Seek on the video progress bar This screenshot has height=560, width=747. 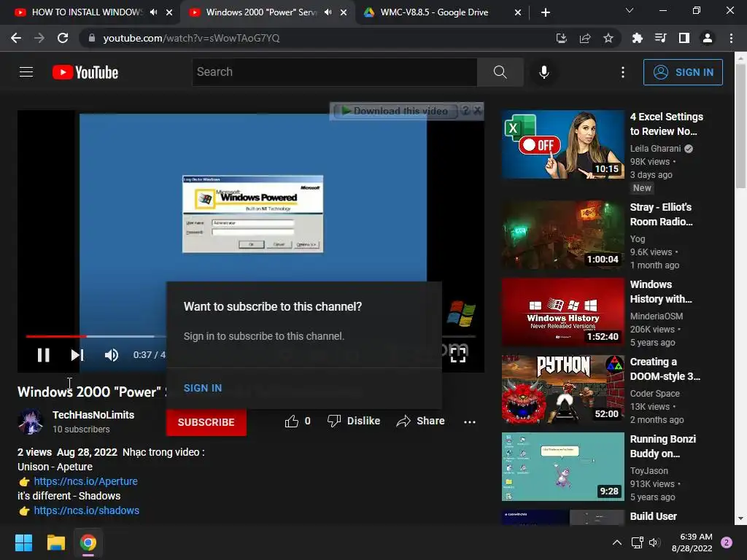pos(251,336)
